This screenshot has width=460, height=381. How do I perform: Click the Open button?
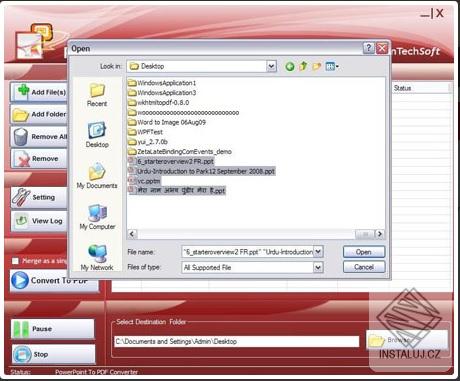pyautogui.click(x=364, y=252)
